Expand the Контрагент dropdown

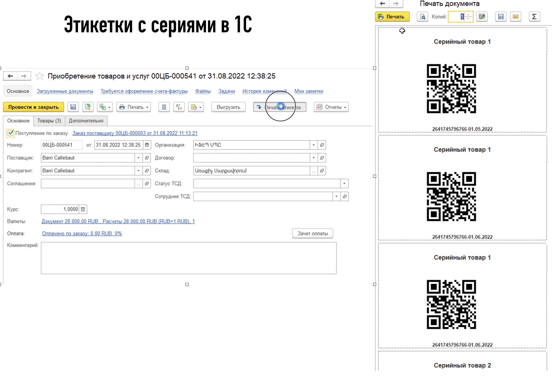click(139, 171)
